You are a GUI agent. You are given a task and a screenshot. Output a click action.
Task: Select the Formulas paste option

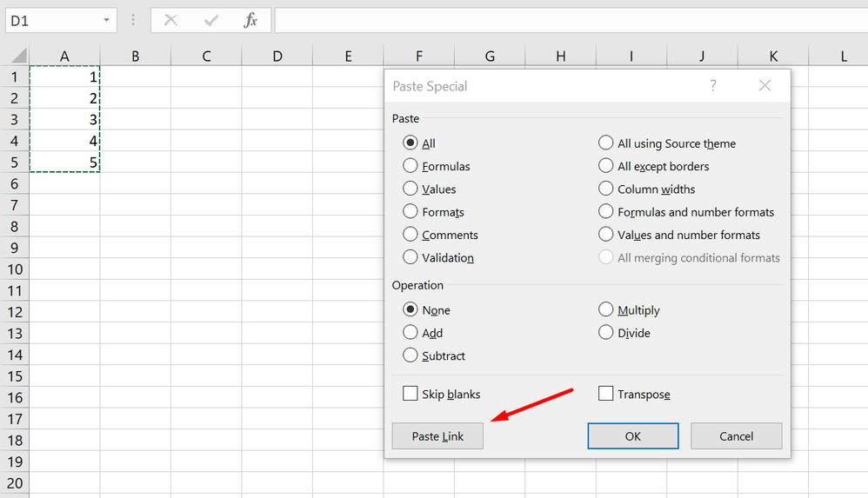pyautogui.click(x=411, y=165)
